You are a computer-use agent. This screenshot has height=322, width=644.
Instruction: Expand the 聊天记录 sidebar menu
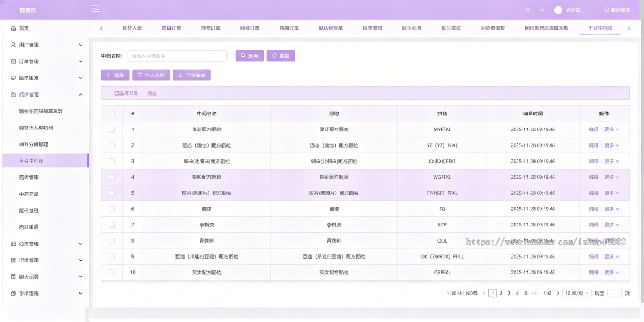45,277
